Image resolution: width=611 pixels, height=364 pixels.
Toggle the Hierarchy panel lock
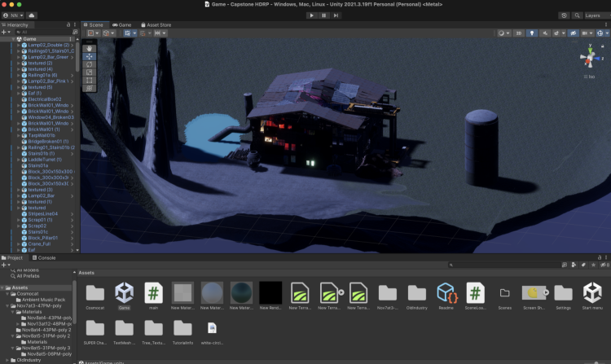tap(68, 24)
